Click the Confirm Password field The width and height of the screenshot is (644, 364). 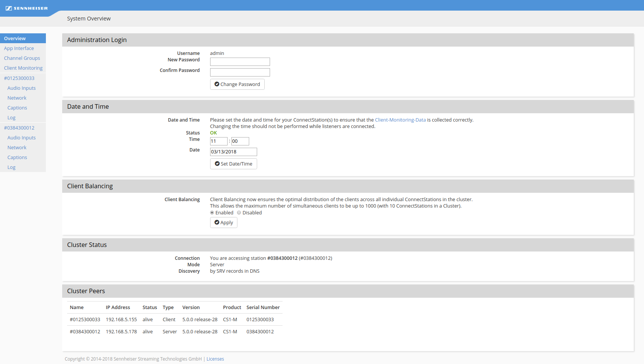click(x=240, y=72)
